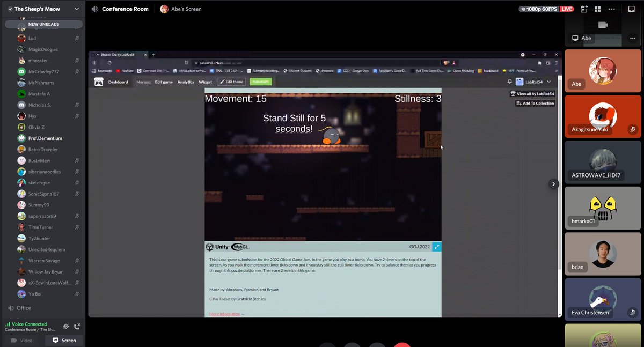Expand More information below the game description
Viewport: 644px width, 347px height.
[226, 314]
